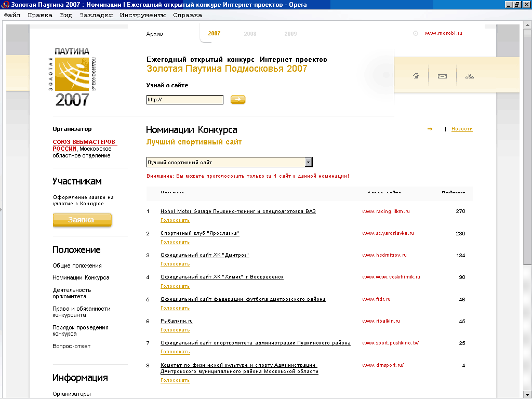532x399 pixels.
Task: Click the СОЮЗ ВЕБМАСТЕРОВ РОССИИ link
Action: 84,142
